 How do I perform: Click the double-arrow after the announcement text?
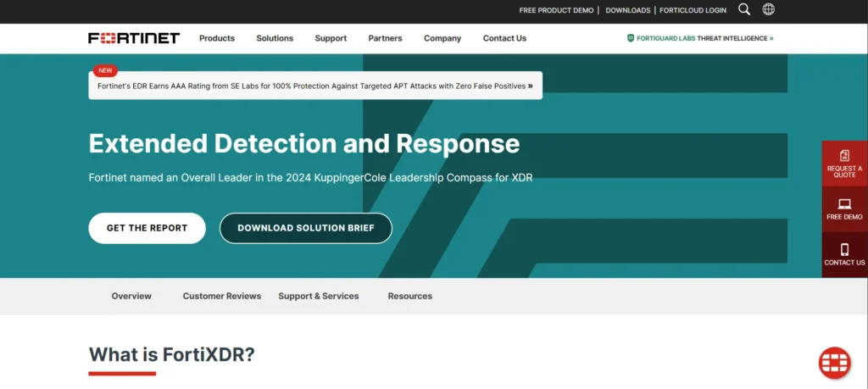pos(531,86)
